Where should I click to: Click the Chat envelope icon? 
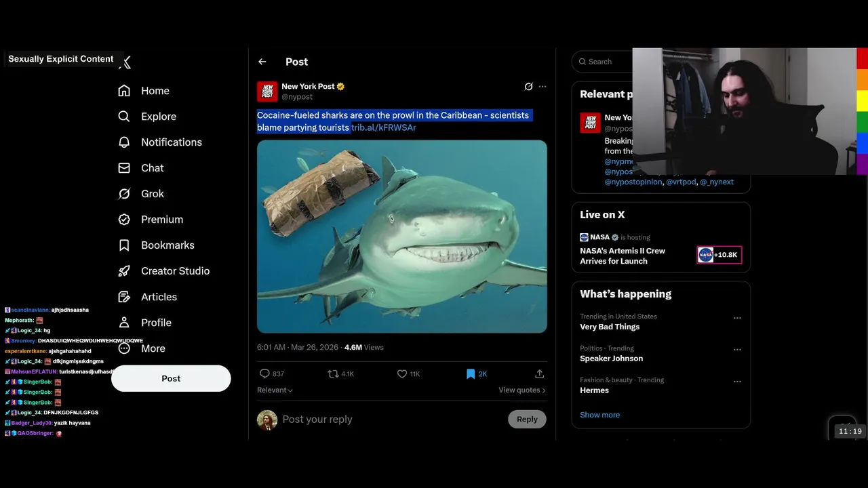[124, 168]
